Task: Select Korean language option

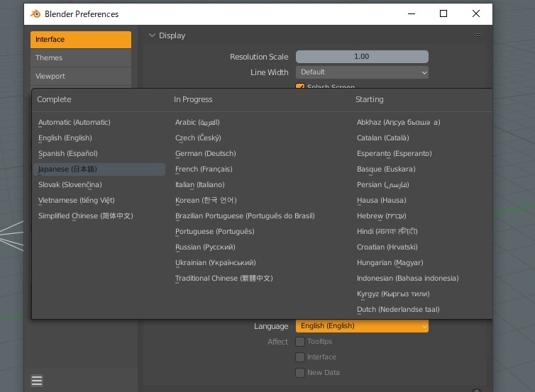Action: coord(206,201)
